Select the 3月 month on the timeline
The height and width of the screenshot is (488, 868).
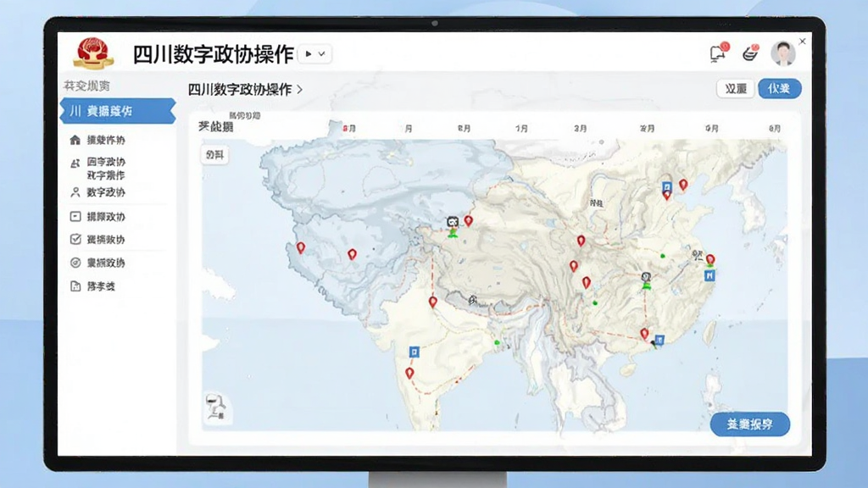[580, 129]
